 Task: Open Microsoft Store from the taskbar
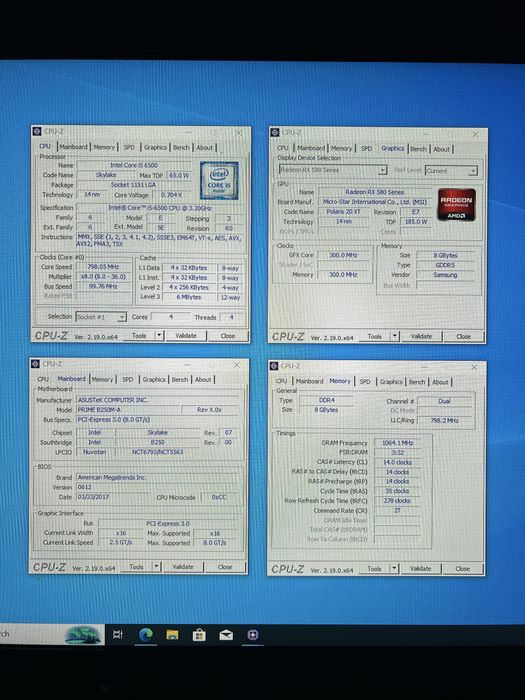click(199, 634)
